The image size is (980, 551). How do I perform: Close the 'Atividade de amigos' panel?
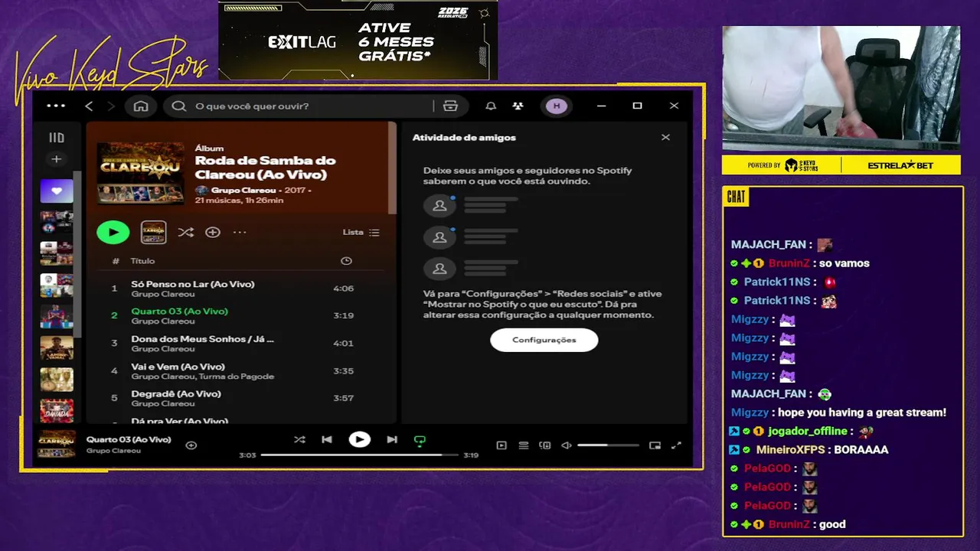(x=665, y=137)
